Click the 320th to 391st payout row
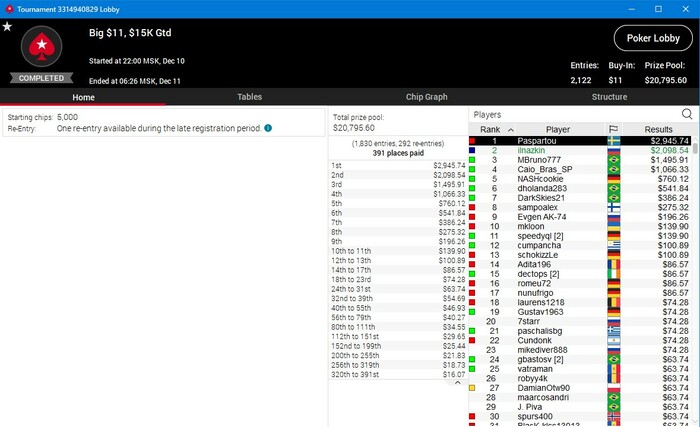Viewport: 700px width, 427px height. click(x=398, y=374)
